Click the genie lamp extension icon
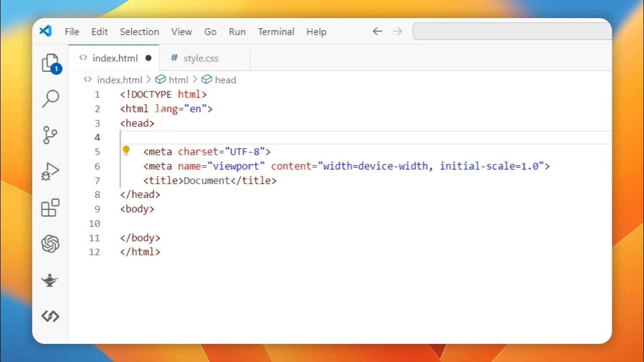This screenshot has height=362, width=644. pyautogui.click(x=50, y=281)
